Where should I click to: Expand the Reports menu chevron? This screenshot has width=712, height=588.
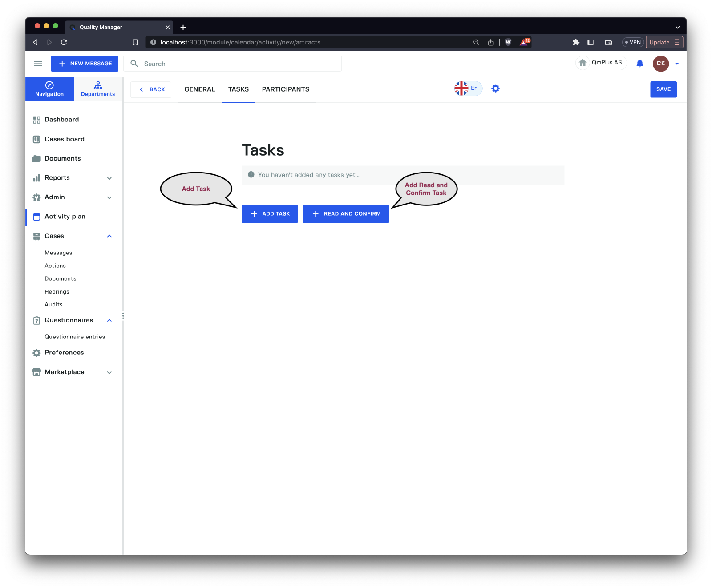pos(109,178)
